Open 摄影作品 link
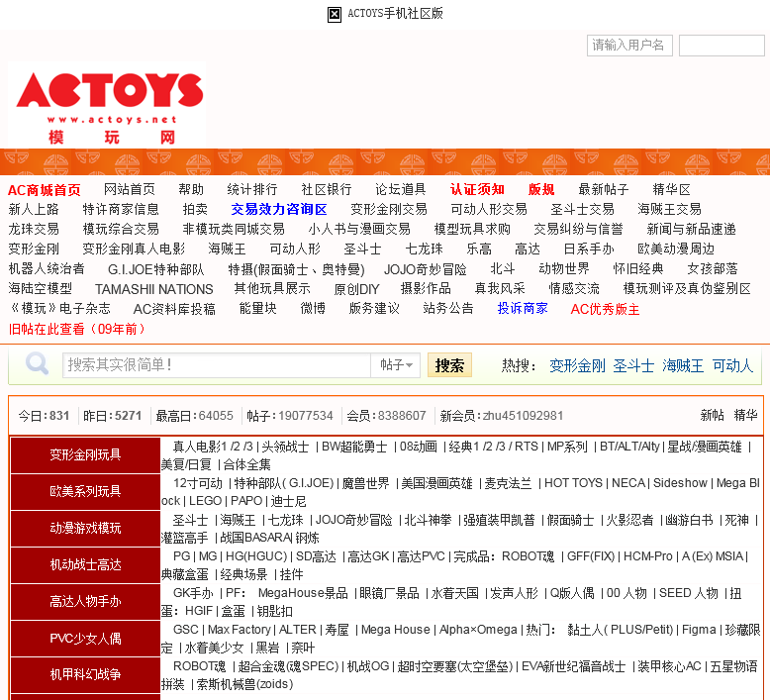This screenshot has height=700, width=770. coord(426,288)
